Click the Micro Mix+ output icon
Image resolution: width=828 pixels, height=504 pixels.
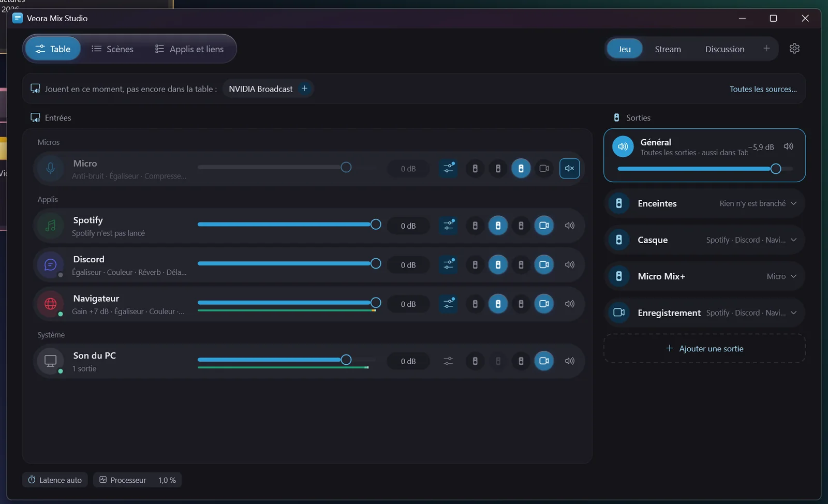click(618, 276)
